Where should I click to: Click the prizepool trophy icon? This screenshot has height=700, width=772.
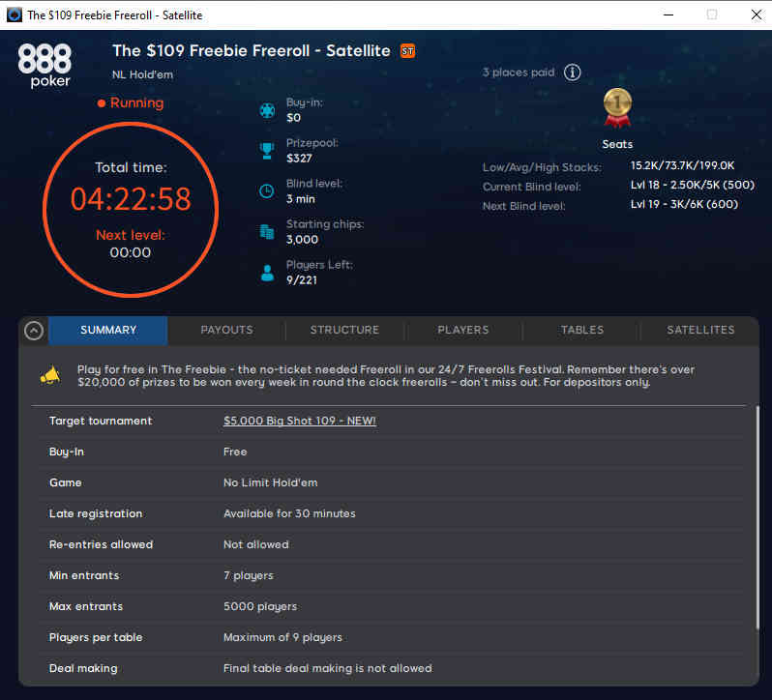pyautogui.click(x=267, y=151)
